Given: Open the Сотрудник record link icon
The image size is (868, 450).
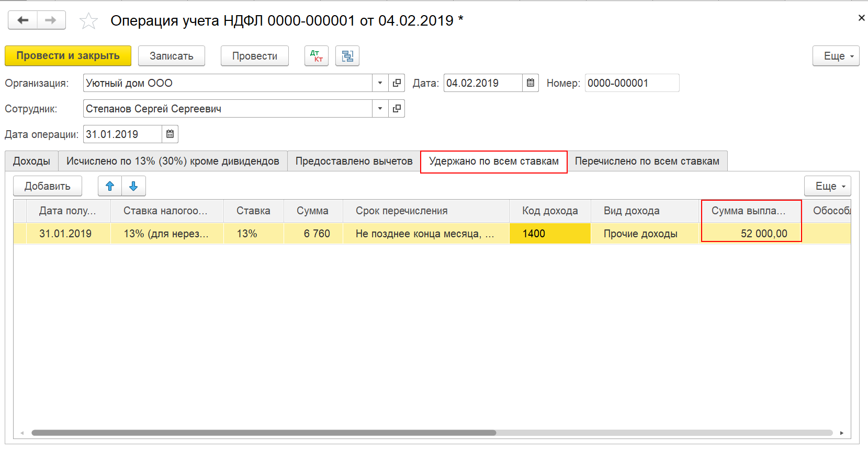Looking at the screenshot, I should pyautogui.click(x=397, y=109).
